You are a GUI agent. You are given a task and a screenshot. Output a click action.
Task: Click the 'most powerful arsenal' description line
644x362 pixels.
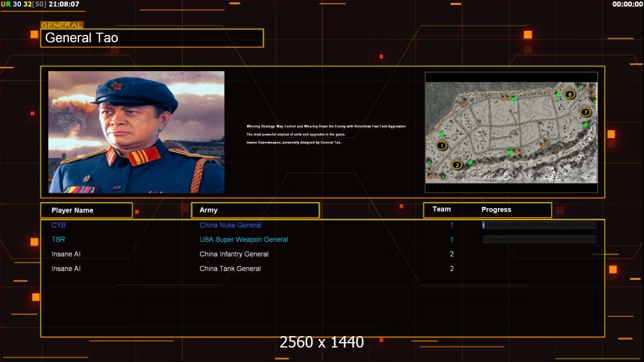point(295,135)
